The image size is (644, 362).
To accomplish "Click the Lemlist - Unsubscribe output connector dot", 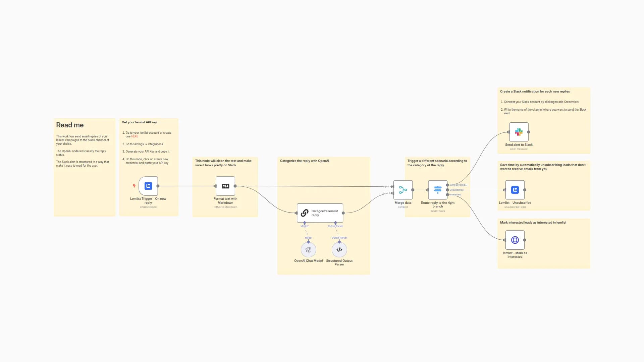I will 525,190.
